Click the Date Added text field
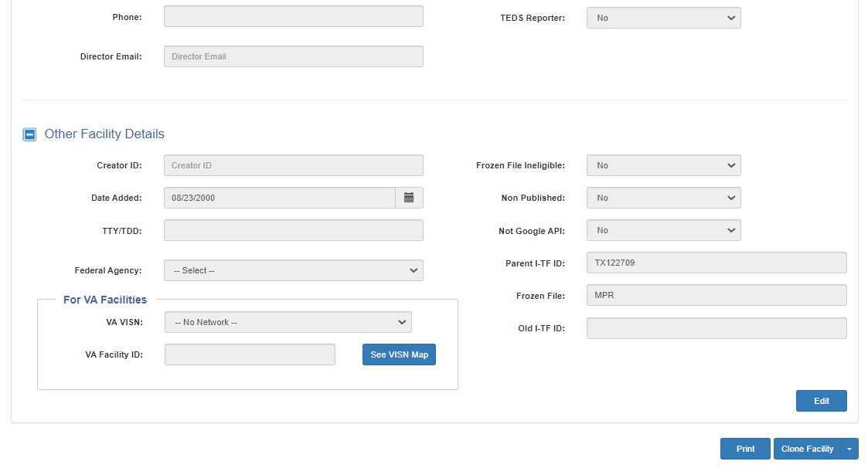This screenshot has height=468, width=868. (279, 198)
